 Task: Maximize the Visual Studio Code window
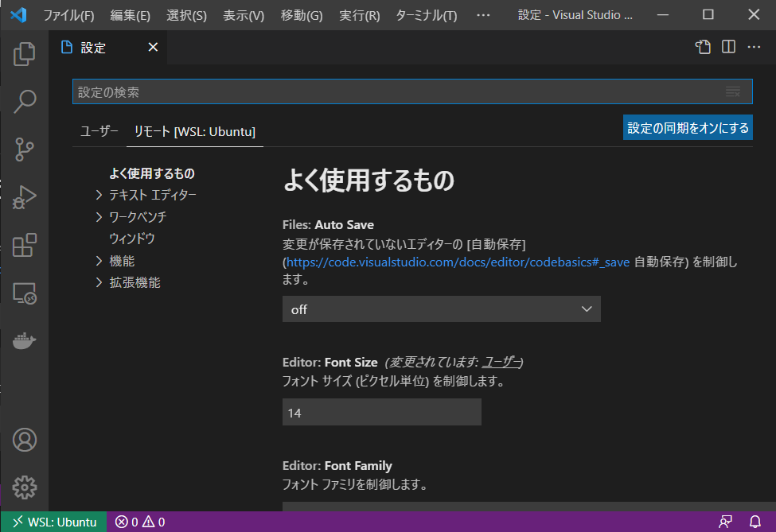point(708,15)
